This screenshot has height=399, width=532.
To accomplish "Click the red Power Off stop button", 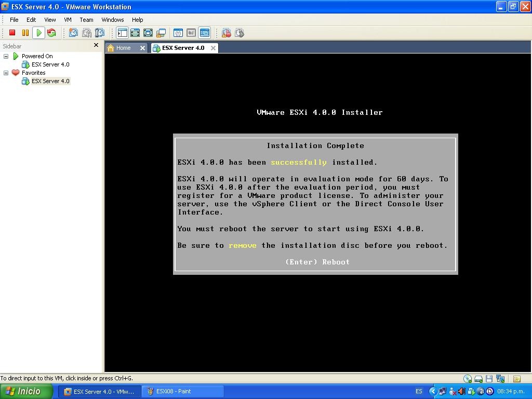I will click(x=12, y=33).
